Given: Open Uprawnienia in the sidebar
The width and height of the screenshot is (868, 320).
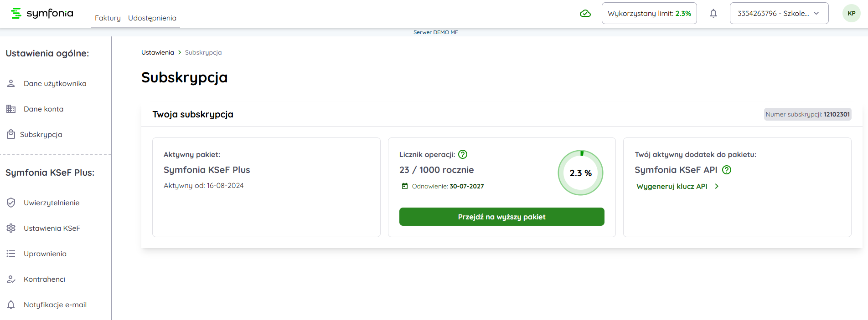Looking at the screenshot, I should click(45, 254).
